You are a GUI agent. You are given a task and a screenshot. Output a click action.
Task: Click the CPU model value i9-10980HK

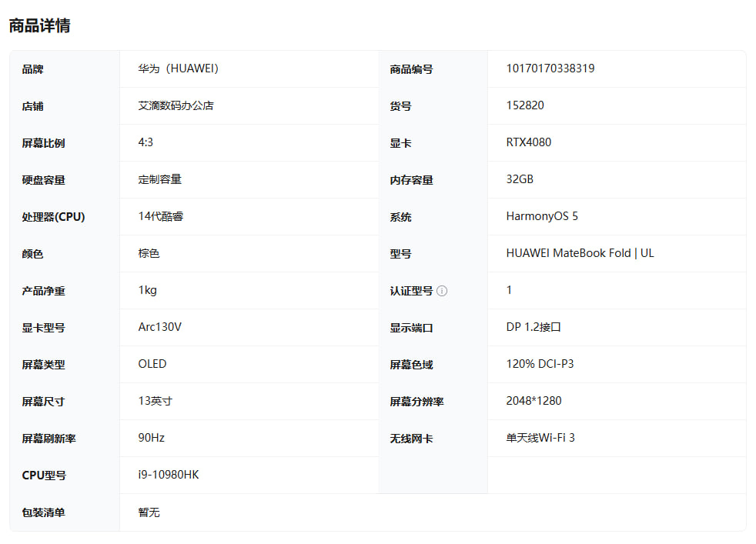coord(169,475)
